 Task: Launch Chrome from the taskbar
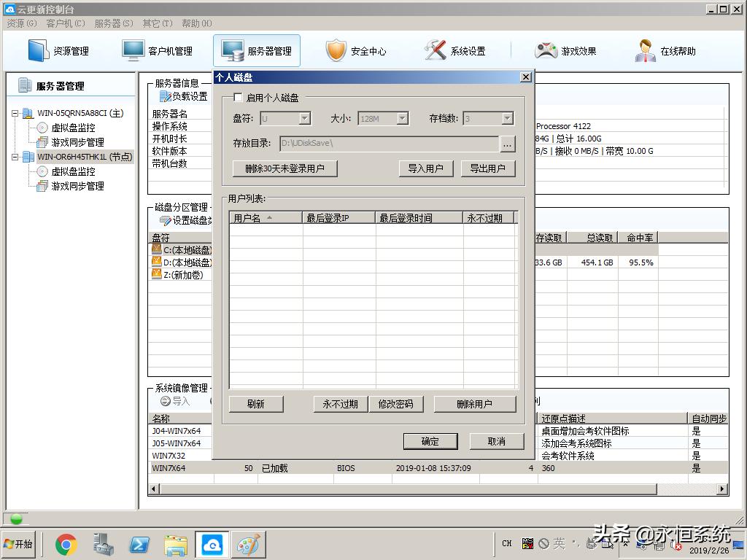pyautogui.click(x=67, y=543)
